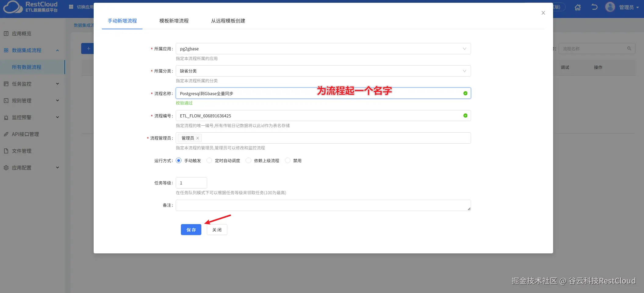Click the 保存 save button

(x=191, y=230)
